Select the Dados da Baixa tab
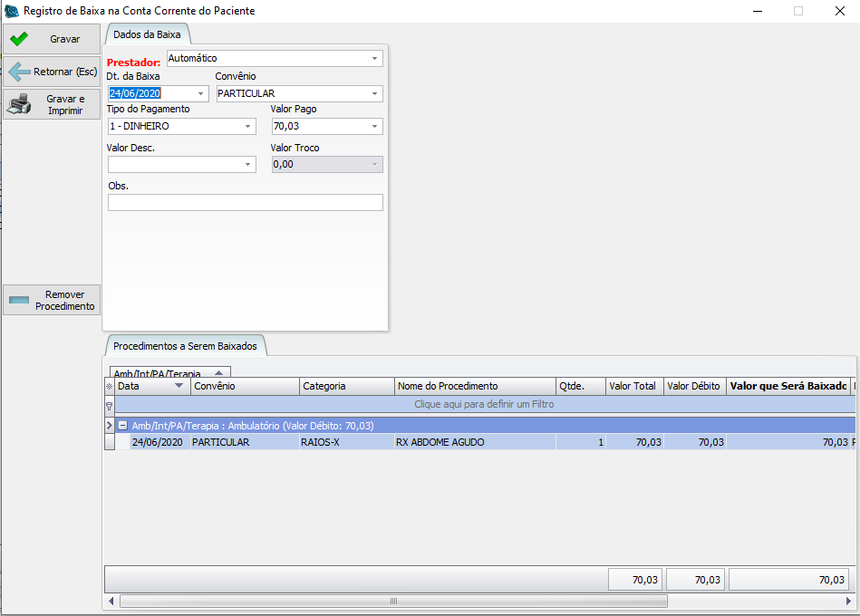 [147, 34]
